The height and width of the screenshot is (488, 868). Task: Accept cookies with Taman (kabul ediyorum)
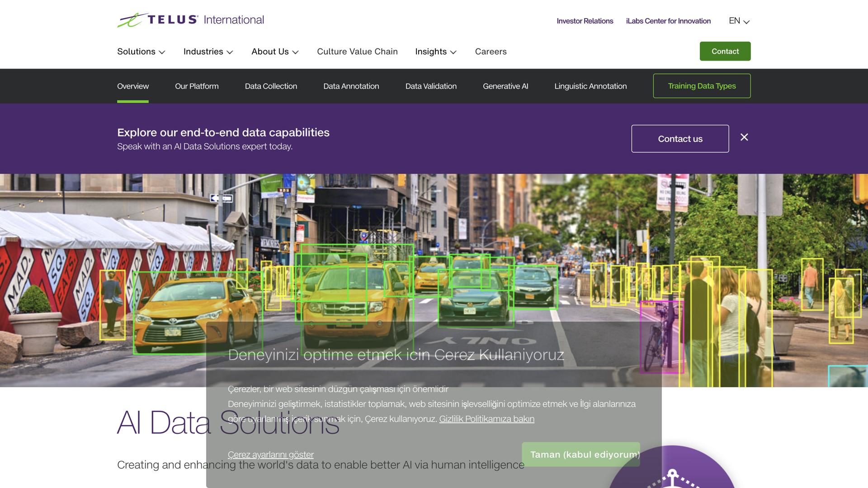point(581,454)
